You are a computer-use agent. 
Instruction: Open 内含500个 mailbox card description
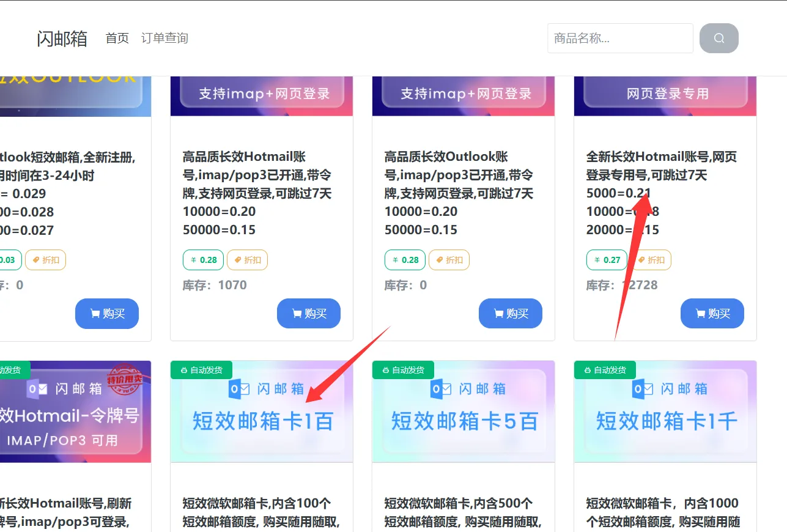[463, 512]
